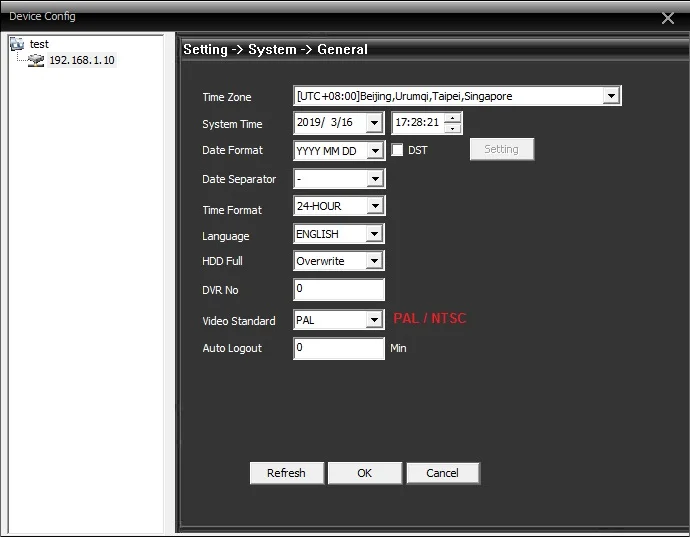Image resolution: width=690 pixels, height=537 pixels.
Task: Enable the DST checkbox
Action: pyautogui.click(x=397, y=150)
